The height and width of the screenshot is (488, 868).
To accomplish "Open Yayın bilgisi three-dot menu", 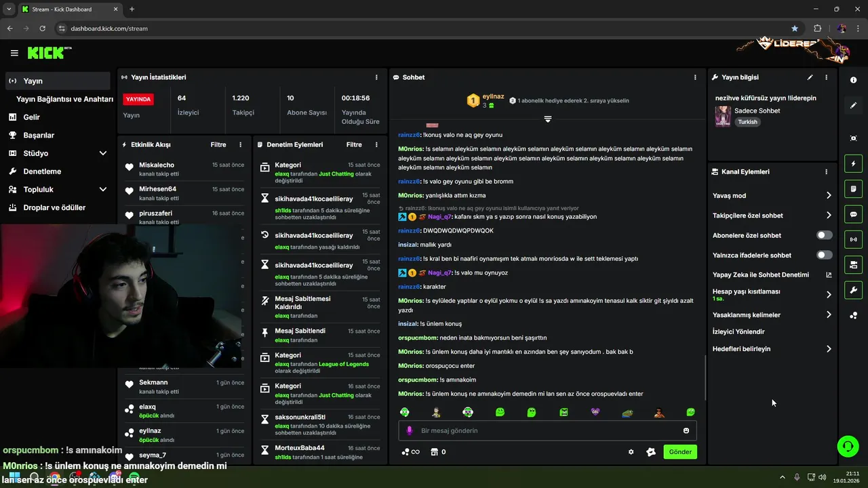I will (826, 77).
